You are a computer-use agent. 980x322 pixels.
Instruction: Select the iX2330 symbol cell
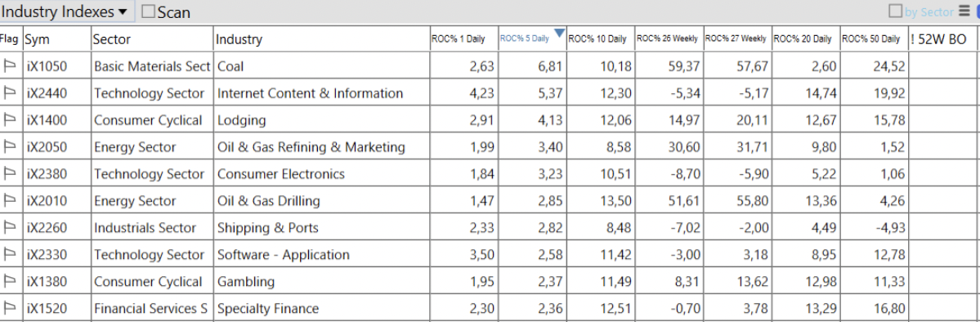57,254
